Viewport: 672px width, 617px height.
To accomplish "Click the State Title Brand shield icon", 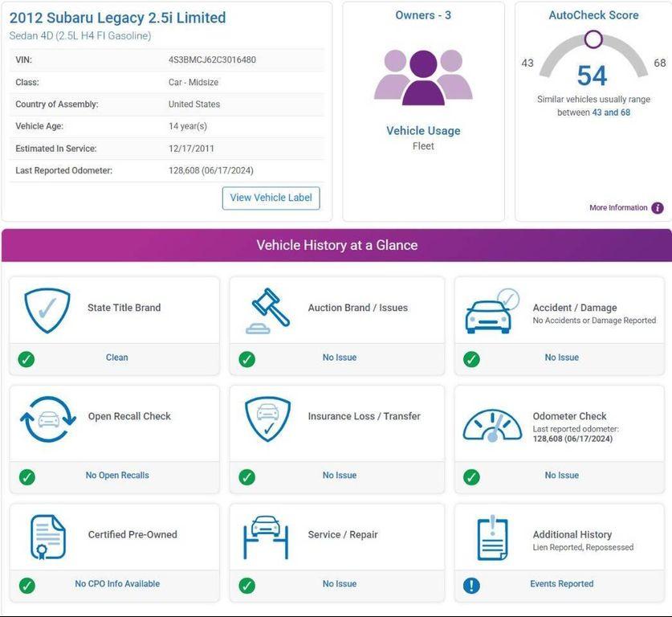I will 47,310.
